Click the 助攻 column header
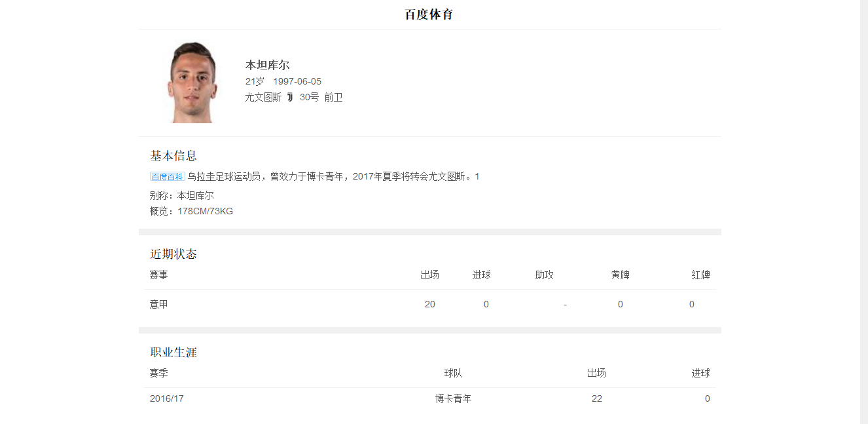This screenshot has width=868, height=424. tap(544, 275)
